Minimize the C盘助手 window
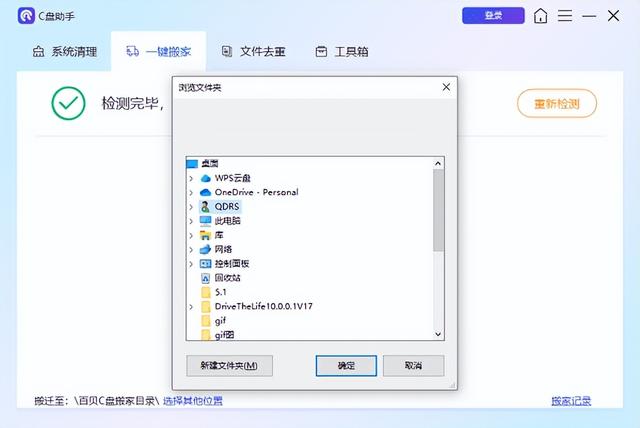Screen dimensions: 640x428 click(x=589, y=16)
